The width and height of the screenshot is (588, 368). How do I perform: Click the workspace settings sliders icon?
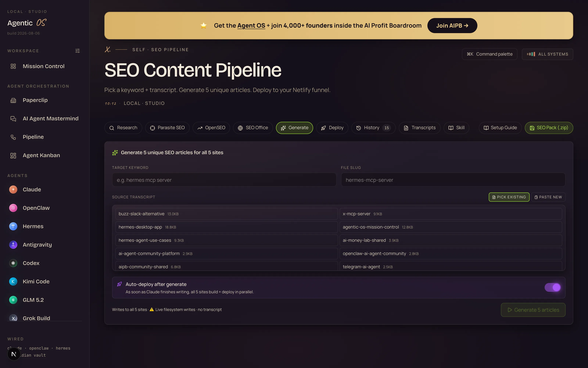click(x=78, y=51)
